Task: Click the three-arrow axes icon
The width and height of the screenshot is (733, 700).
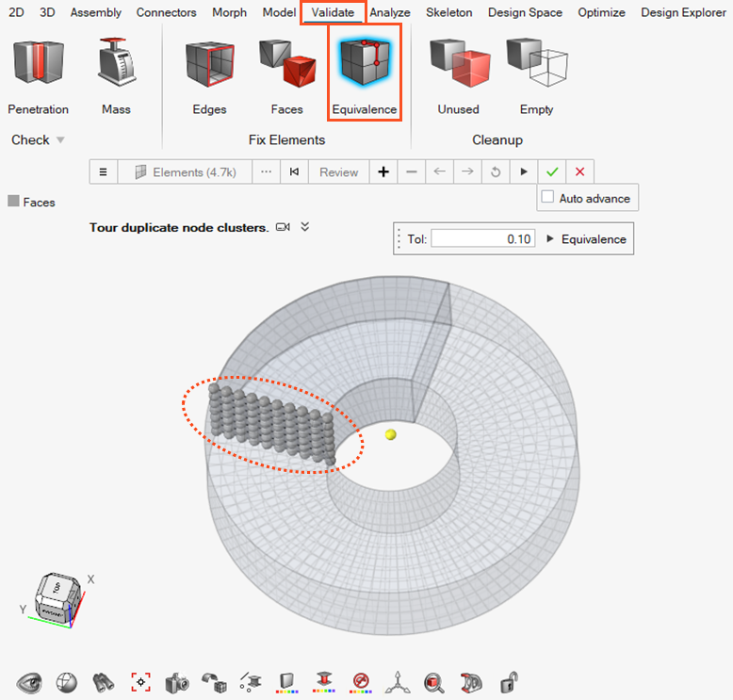Action: 398,683
